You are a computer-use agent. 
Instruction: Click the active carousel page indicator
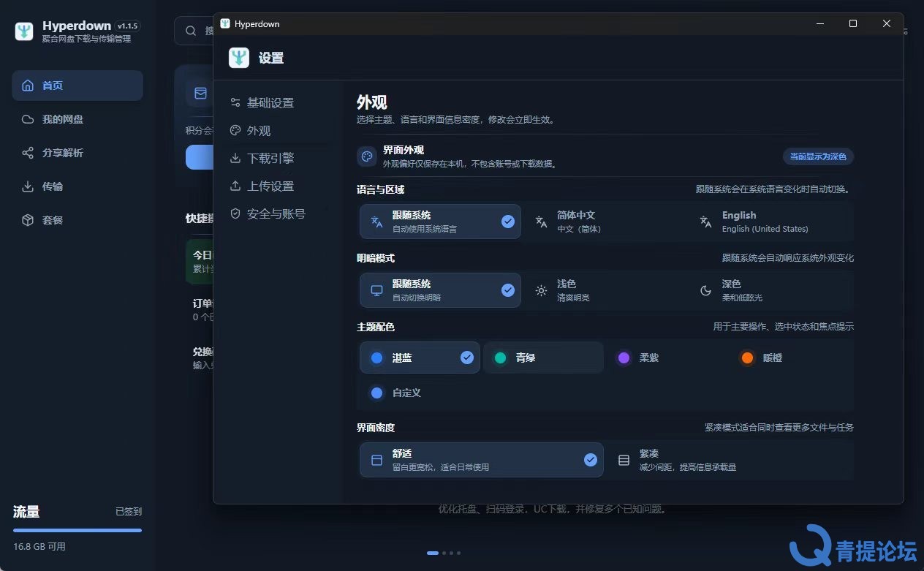433,553
